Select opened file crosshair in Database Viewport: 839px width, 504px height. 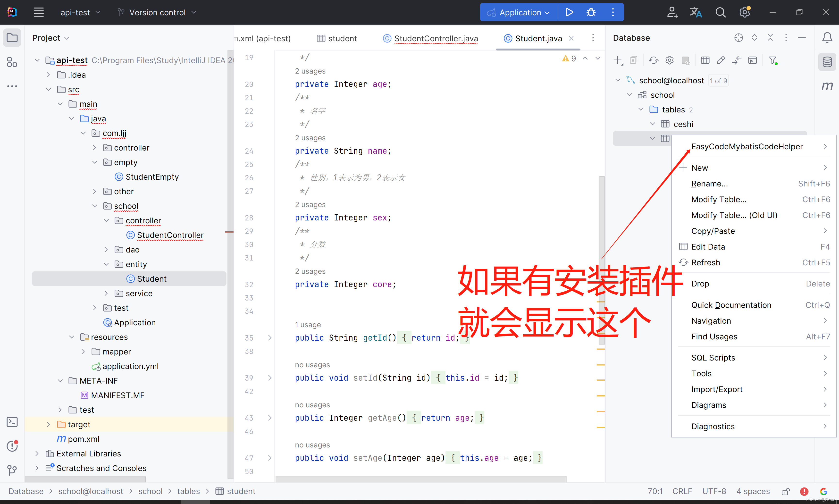[738, 38]
